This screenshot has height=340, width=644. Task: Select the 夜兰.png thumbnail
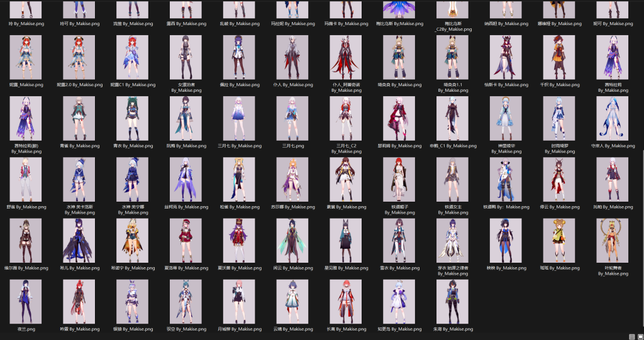[26, 301]
